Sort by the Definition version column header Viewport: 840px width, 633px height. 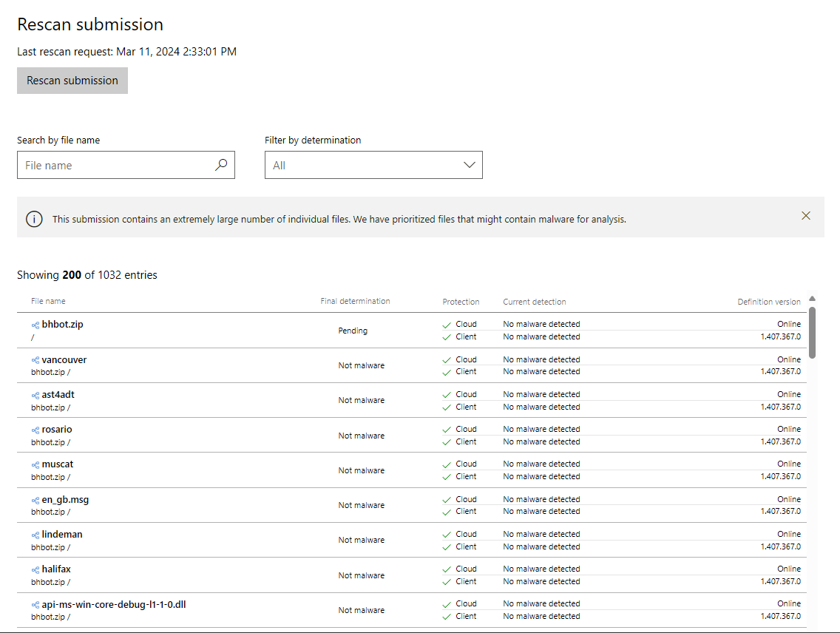tap(769, 301)
